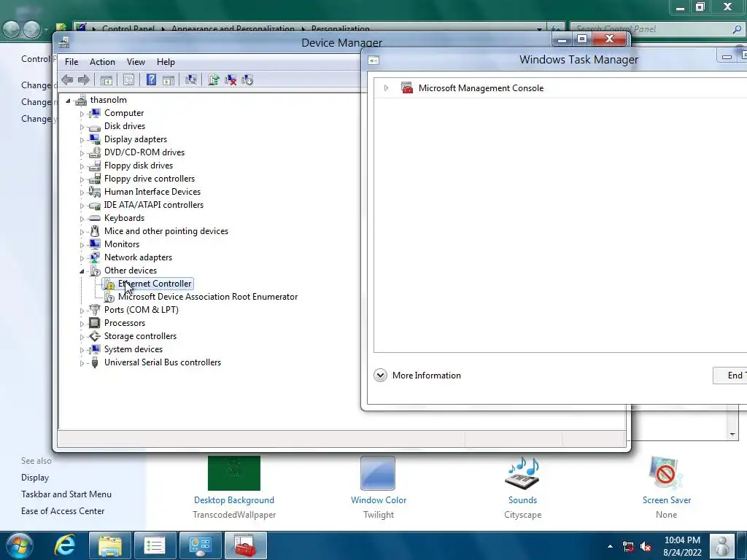Click the muted volume tray icon
Image resolution: width=747 pixels, height=560 pixels.
coord(646,546)
